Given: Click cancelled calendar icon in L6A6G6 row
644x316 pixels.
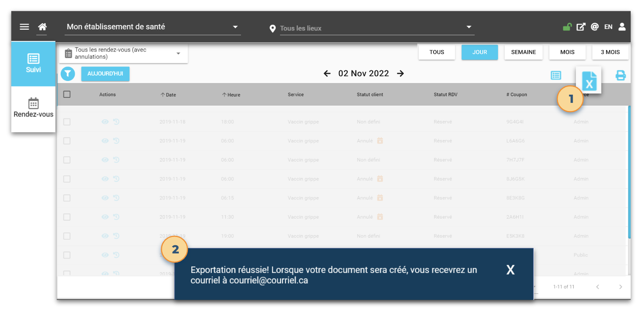Looking at the screenshot, I should 380,141.
